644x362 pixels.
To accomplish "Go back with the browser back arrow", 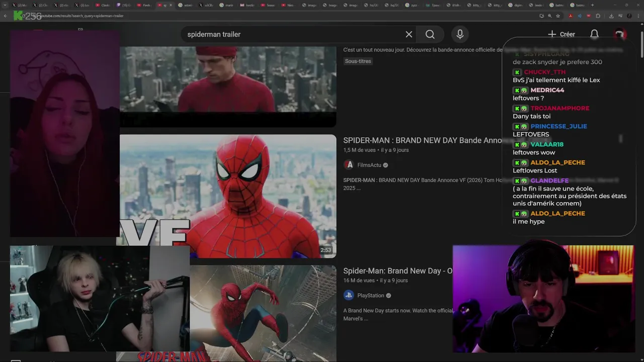I will 6,16.
